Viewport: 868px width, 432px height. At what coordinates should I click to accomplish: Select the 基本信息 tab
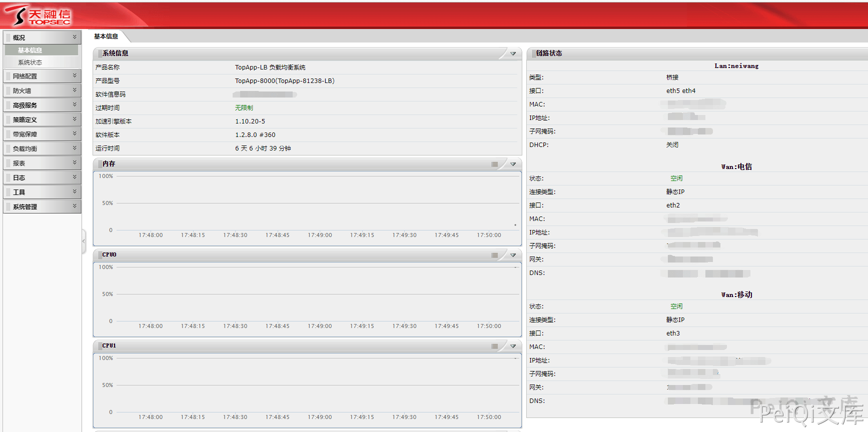pyautogui.click(x=106, y=36)
